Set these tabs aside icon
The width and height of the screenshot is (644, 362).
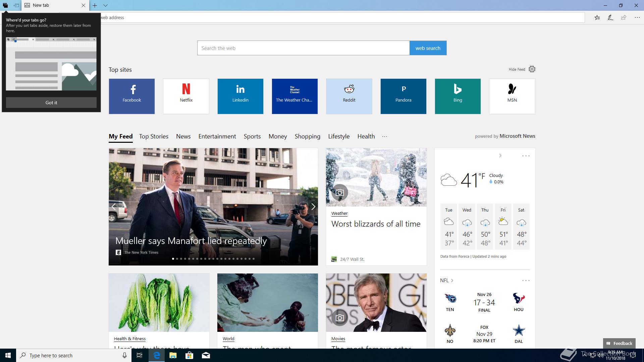16,5
